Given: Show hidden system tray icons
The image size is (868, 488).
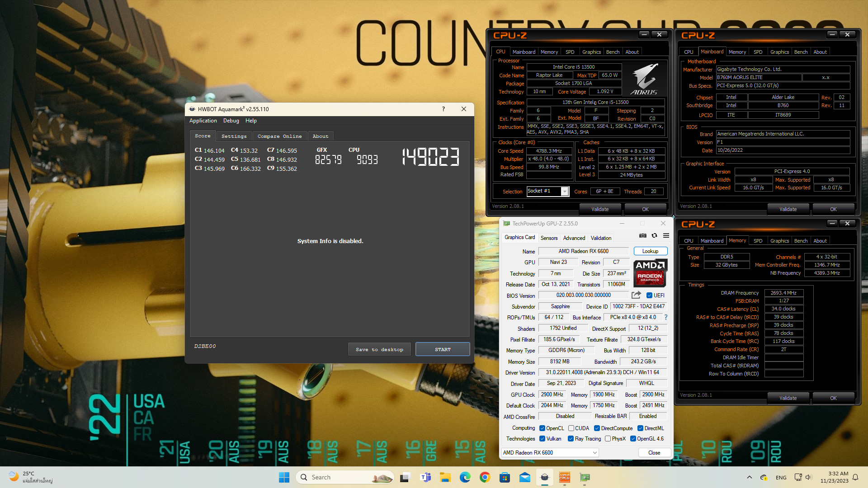Looking at the screenshot, I should point(750,477).
